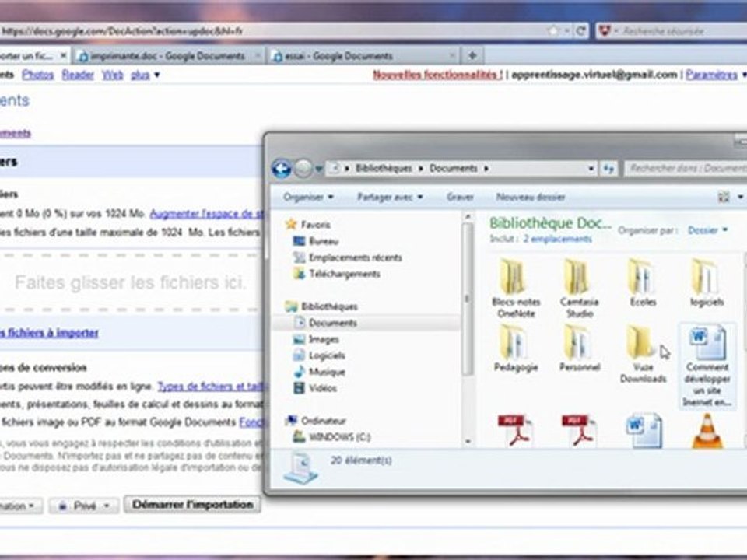The width and height of the screenshot is (747, 560).
Task: Click the bookmark star in address bar
Action: [552, 31]
